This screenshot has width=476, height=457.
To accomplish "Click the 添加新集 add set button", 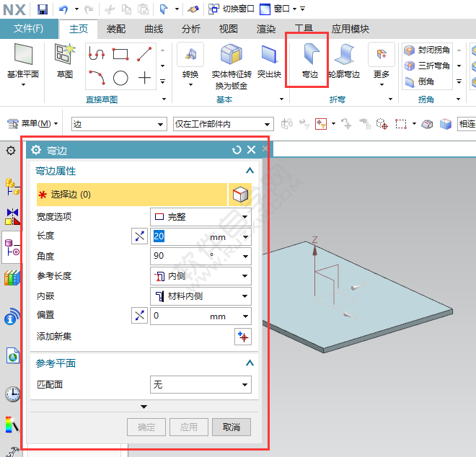I will [x=243, y=337].
